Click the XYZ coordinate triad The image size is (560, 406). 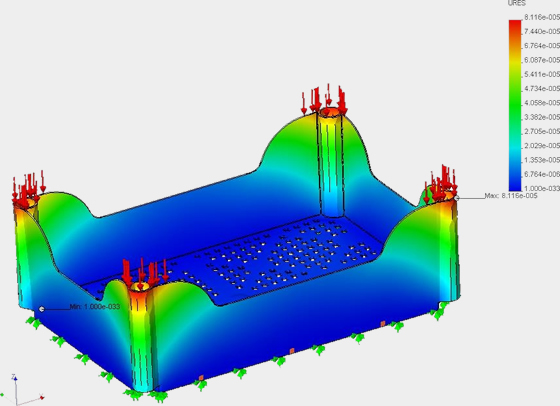[22, 389]
